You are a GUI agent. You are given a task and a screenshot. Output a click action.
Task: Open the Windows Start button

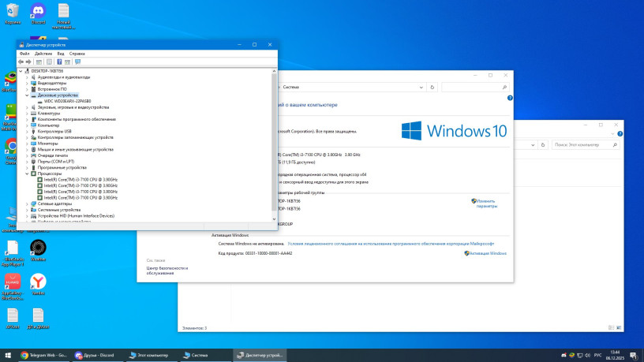tap(8, 355)
